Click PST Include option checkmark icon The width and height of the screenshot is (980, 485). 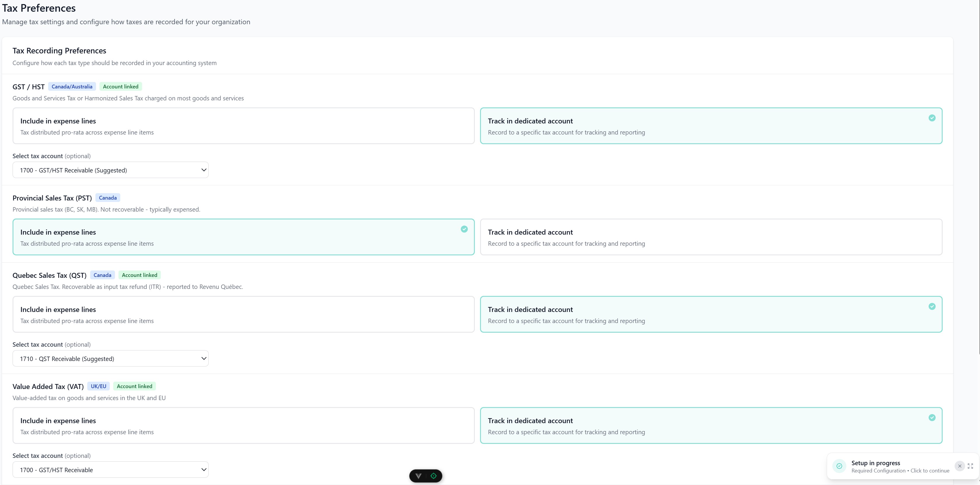tap(464, 229)
